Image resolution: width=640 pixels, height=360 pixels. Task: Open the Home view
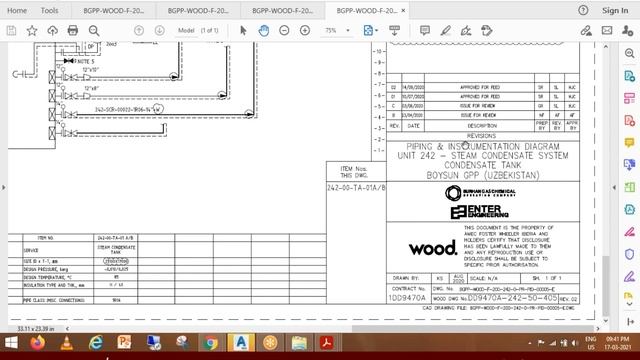pos(17,11)
